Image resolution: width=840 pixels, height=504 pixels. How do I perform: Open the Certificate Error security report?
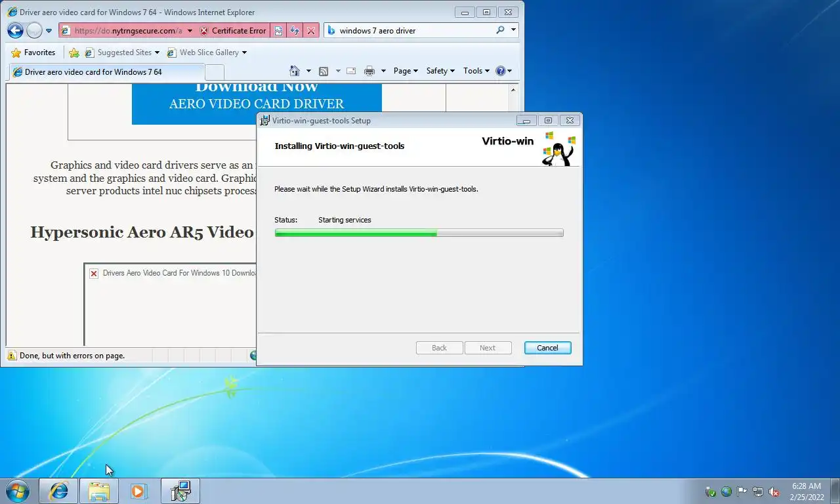[233, 30]
